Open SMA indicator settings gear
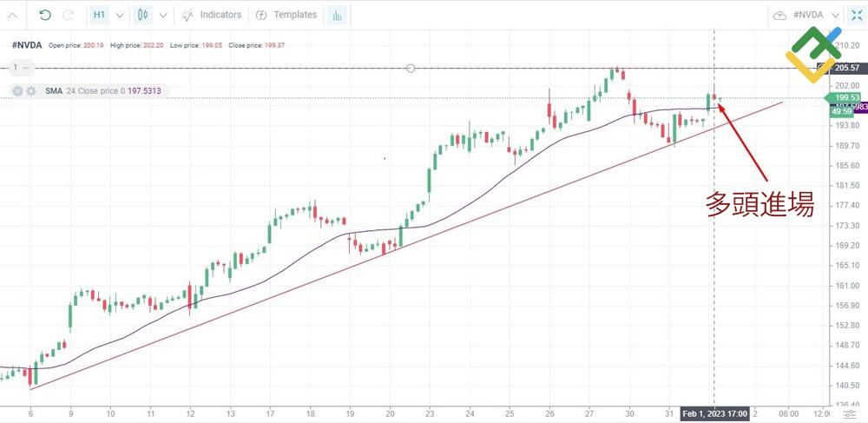The width and height of the screenshot is (868, 423). click(x=31, y=91)
